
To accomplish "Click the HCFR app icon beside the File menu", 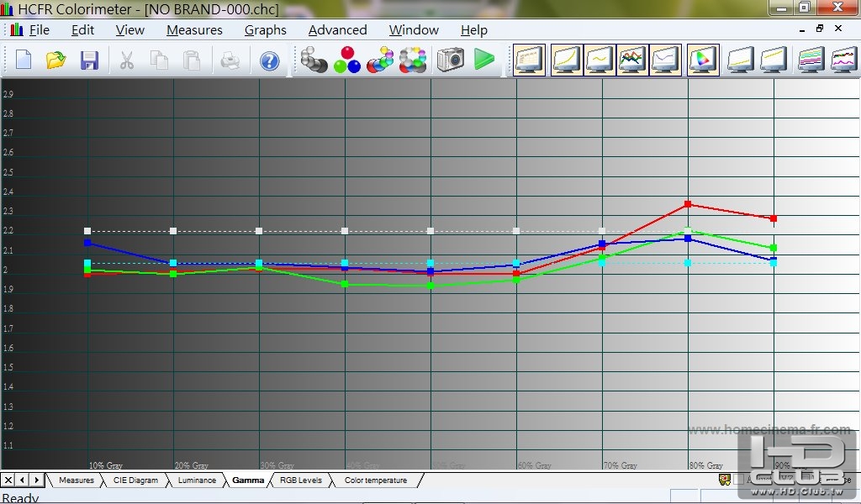I will click(17, 29).
